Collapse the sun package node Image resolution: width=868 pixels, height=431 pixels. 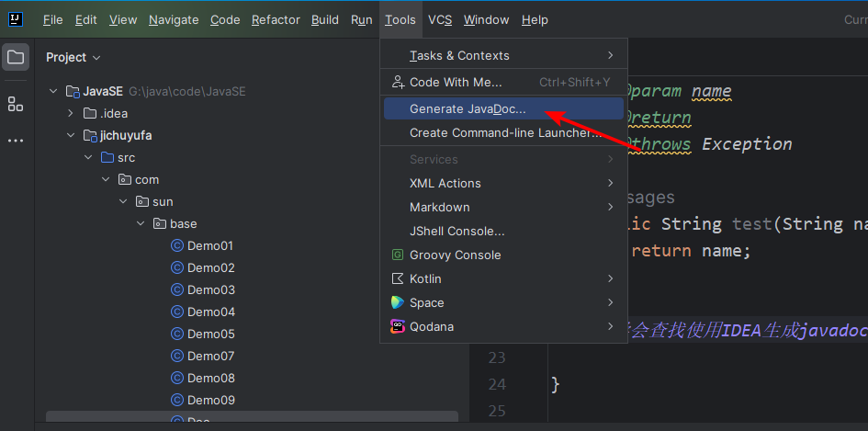(x=123, y=201)
